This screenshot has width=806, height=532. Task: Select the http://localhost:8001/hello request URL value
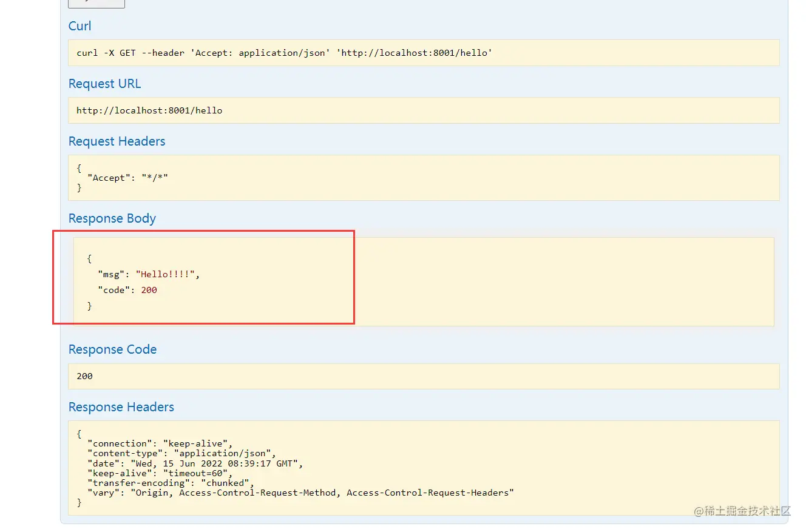click(x=149, y=110)
